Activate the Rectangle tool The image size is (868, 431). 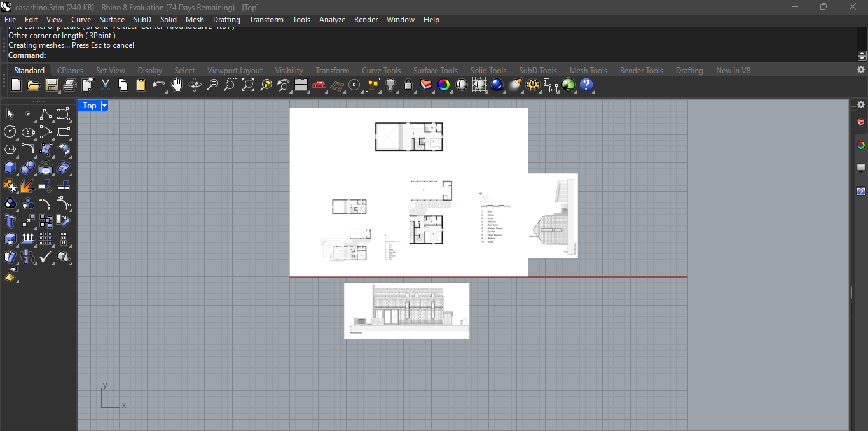point(64,132)
